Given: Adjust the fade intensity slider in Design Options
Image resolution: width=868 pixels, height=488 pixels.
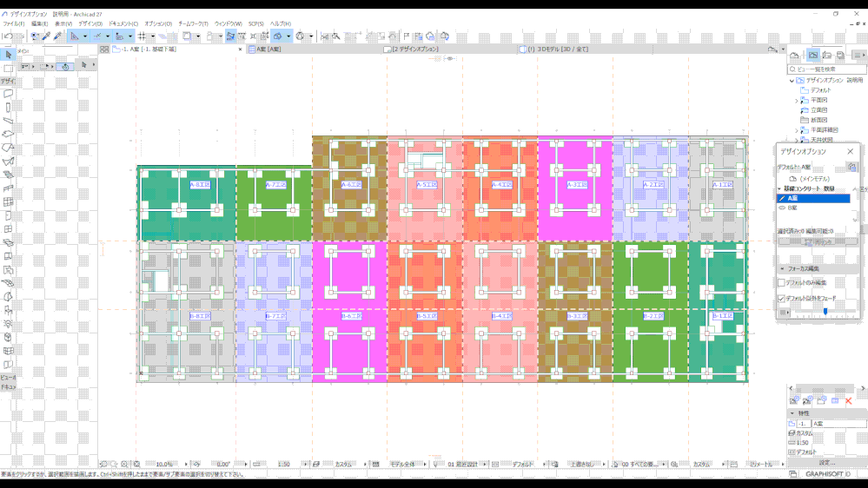Looking at the screenshot, I should 825,313.
